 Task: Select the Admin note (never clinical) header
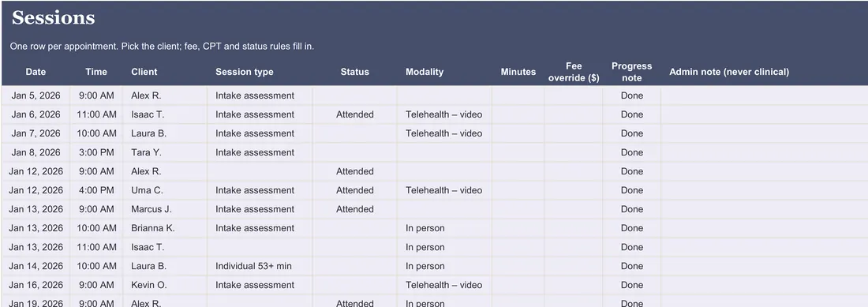(729, 72)
